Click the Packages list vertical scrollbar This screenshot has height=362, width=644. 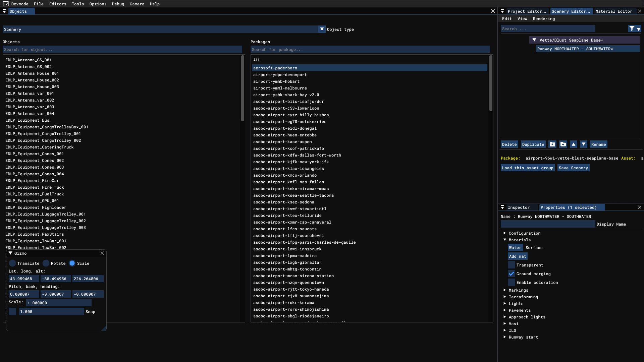coord(491,83)
